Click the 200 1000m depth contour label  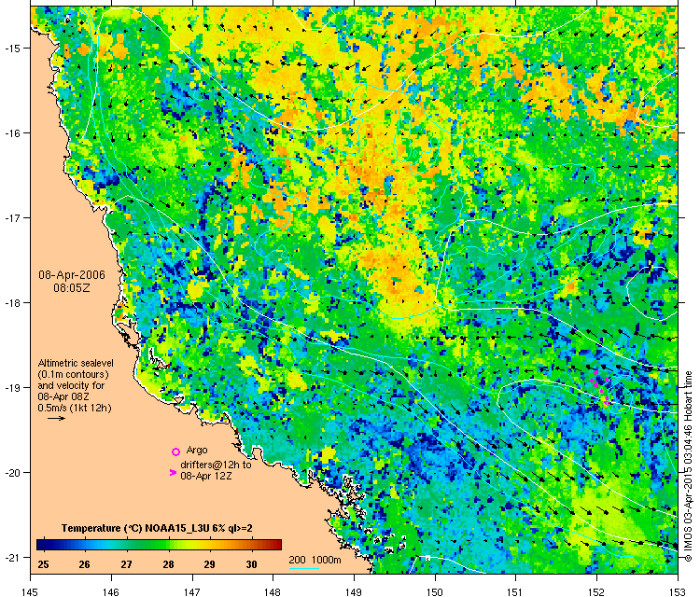[x=315, y=560]
